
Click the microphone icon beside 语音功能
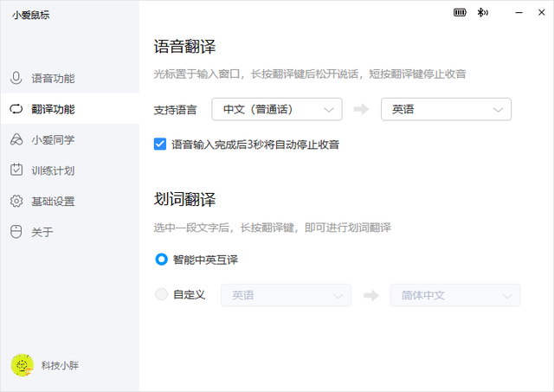pos(16,78)
